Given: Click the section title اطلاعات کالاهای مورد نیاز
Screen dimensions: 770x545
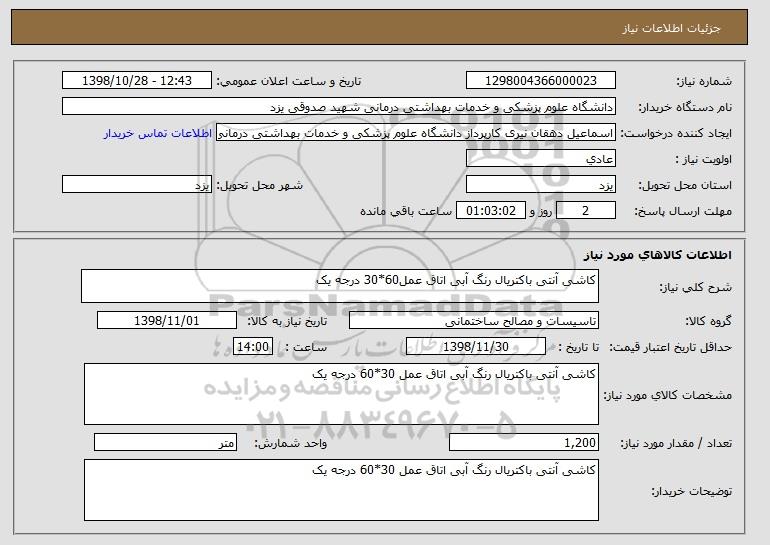Looking at the screenshot, I should click(658, 254).
